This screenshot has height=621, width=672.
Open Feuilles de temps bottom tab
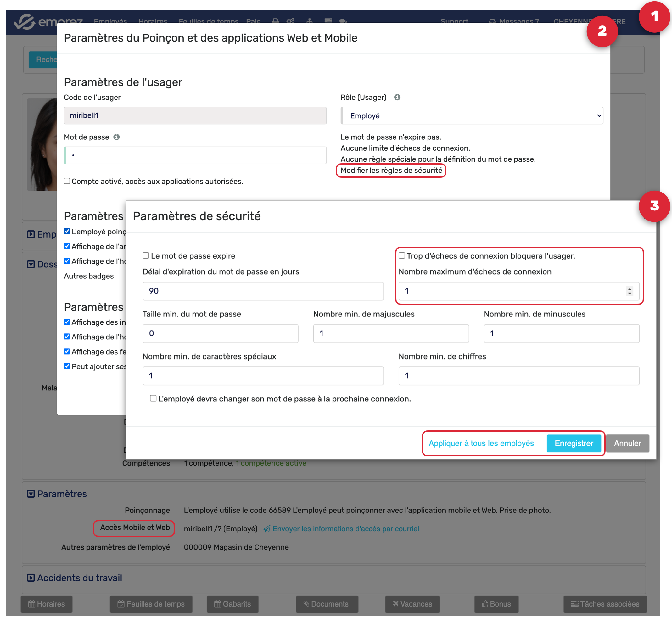pyautogui.click(x=151, y=604)
